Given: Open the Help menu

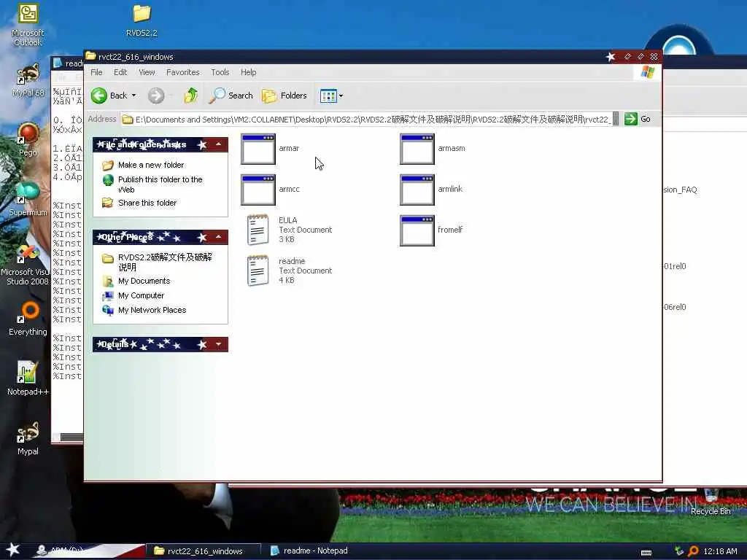Looking at the screenshot, I should [x=248, y=72].
